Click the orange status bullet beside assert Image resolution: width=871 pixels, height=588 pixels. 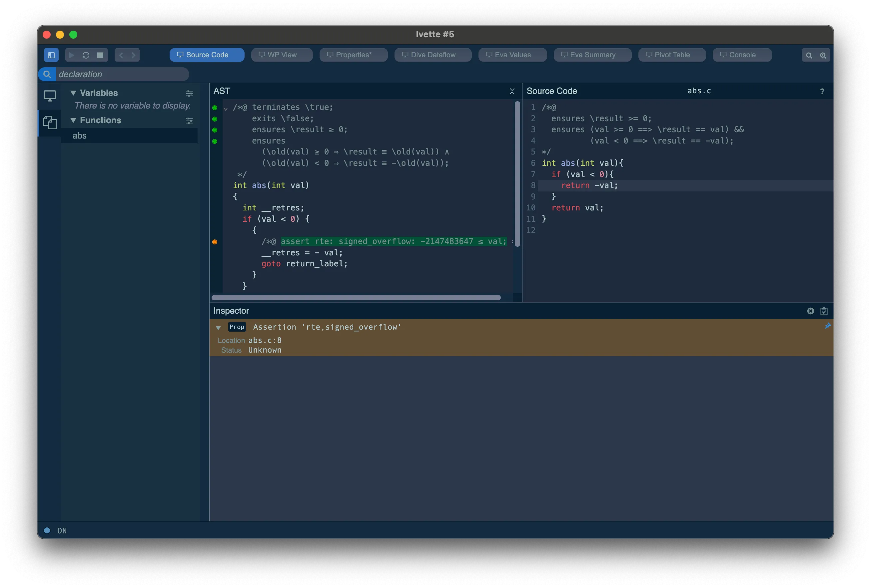[x=215, y=242]
